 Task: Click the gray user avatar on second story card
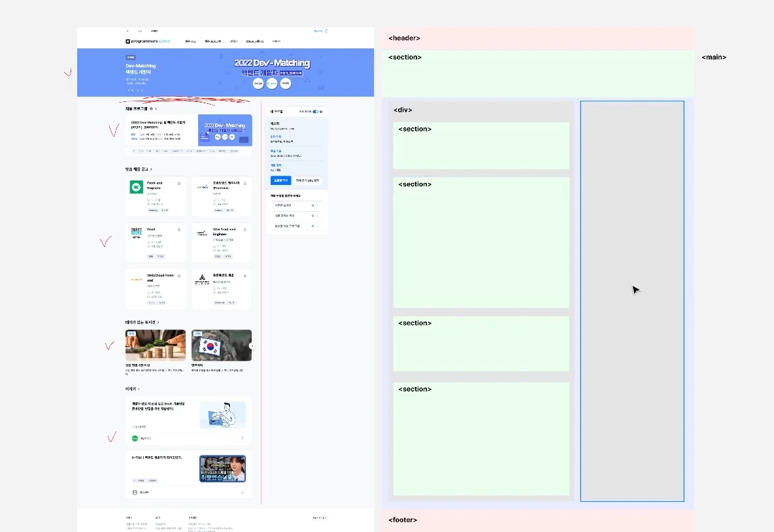coord(135,493)
